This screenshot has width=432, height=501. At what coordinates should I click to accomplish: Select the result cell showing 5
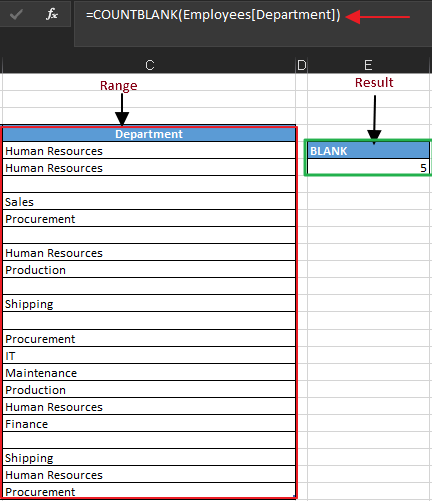point(368,167)
